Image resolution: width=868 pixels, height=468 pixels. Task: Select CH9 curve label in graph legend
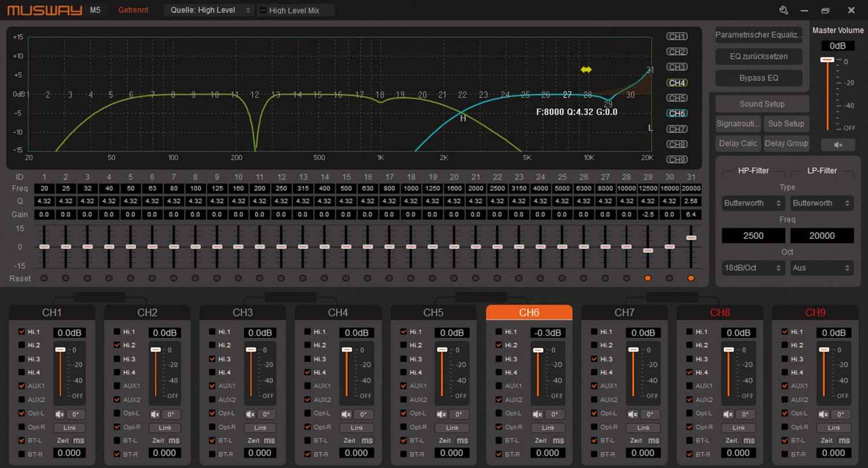[677, 160]
